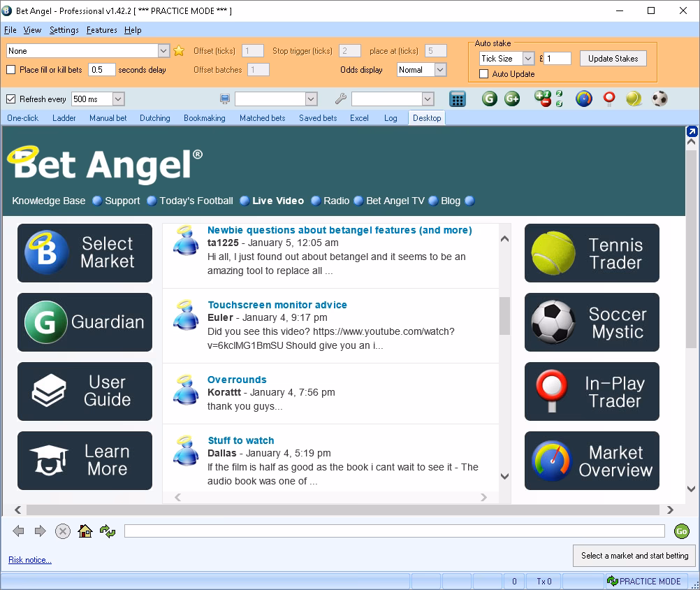Click the Update Stakes button

pyautogui.click(x=613, y=58)
